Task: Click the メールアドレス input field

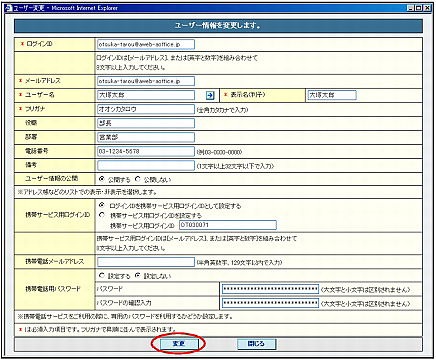Action: [x=146, y=81]
